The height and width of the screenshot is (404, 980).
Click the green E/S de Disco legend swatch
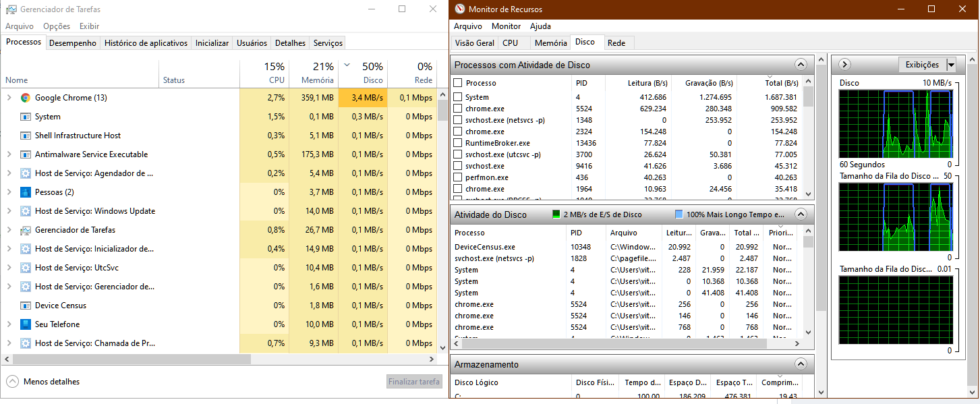pyautogui.click(x=556, y=214)
